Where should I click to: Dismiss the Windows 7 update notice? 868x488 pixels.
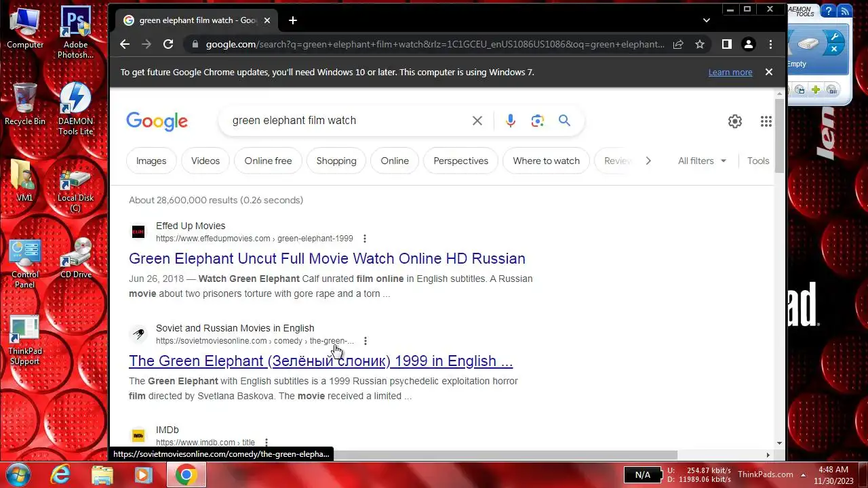click(x=768, y=72)
